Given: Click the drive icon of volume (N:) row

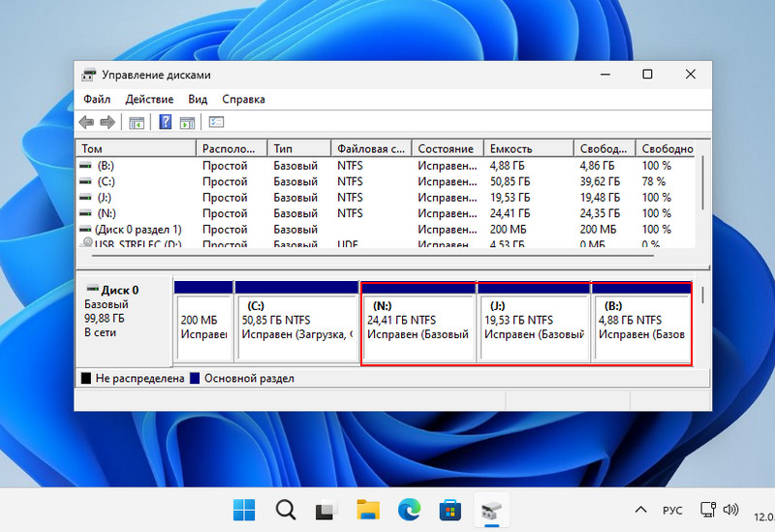Looking at the screenshot, I should pyautogui.click(x=85, y=213).
